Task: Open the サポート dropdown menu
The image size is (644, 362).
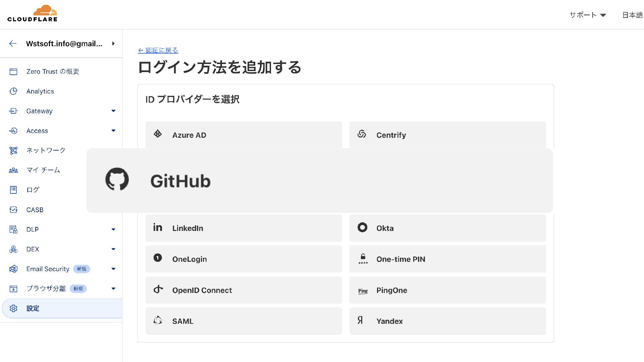Action: 587,15
